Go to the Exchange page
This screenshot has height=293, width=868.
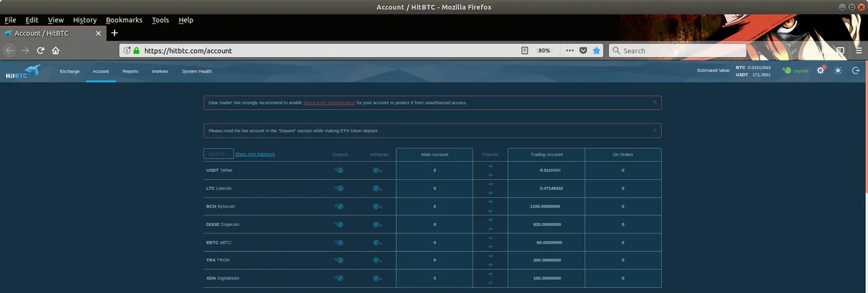click(70, 71)
